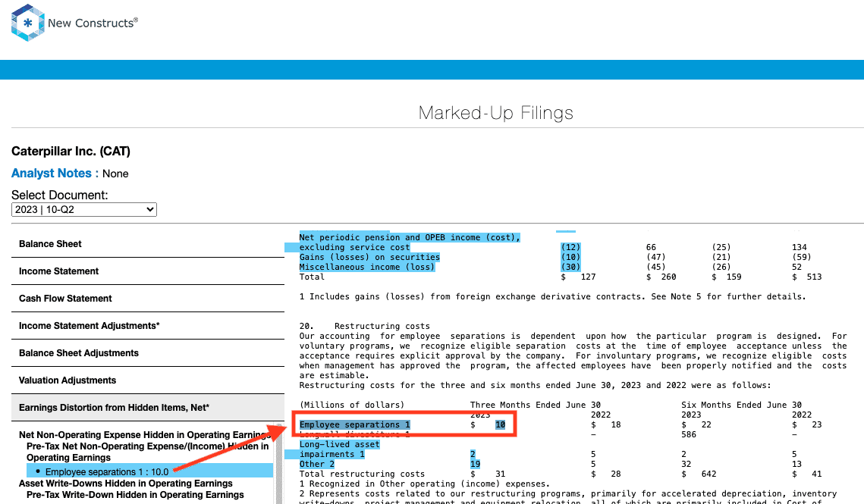Image resolution: width=864 pixels, height=504 pixels.
Task: Open the Balance Sheet section
Action: point(148,244)
